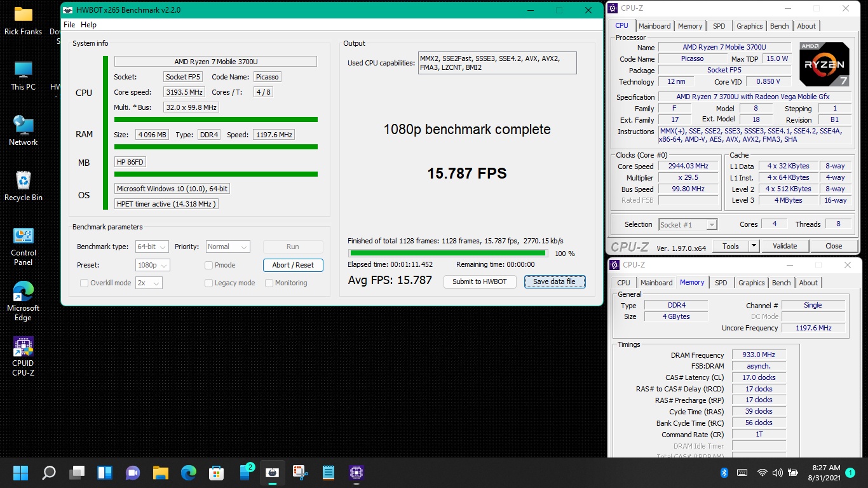This screenshot has width=868, height=488.
Task: Open Task View on taskbar
Action: 77,473
